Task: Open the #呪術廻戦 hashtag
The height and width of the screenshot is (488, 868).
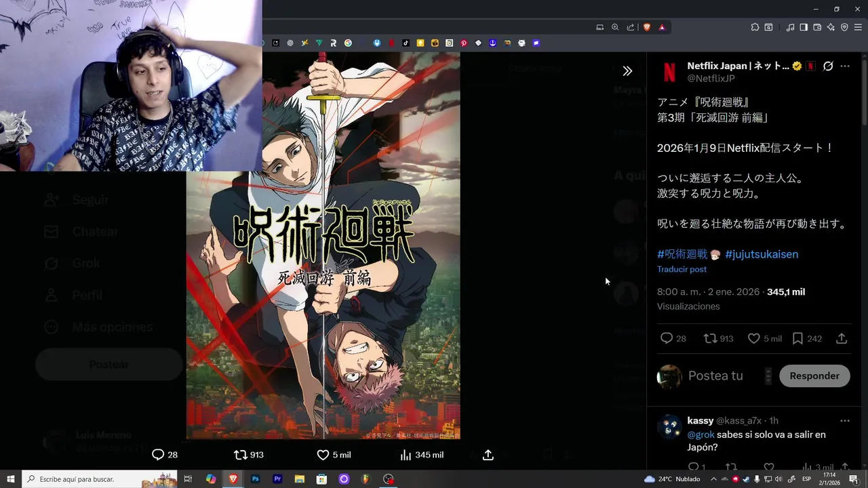Action: [x=682, y=254]
